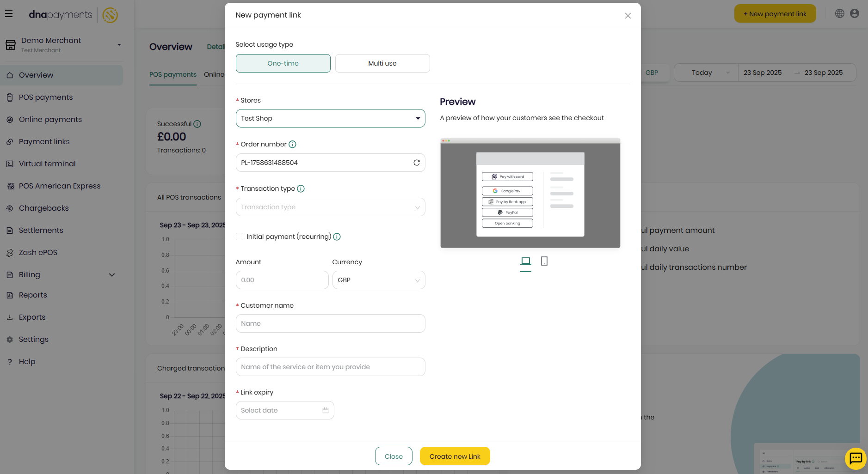Screen dimensions: 868x474
Task: Regenerate the order number
Action: pyautogui.click(x=416, y=162)
